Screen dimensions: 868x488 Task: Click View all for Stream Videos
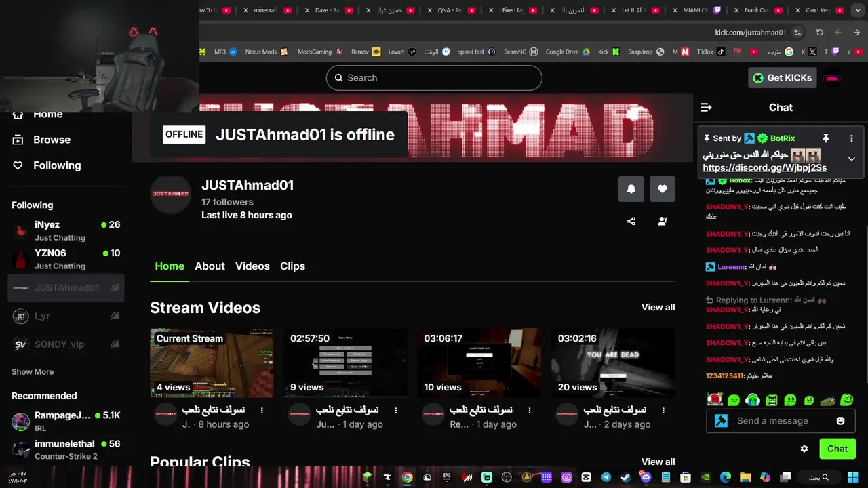[658, 307]
